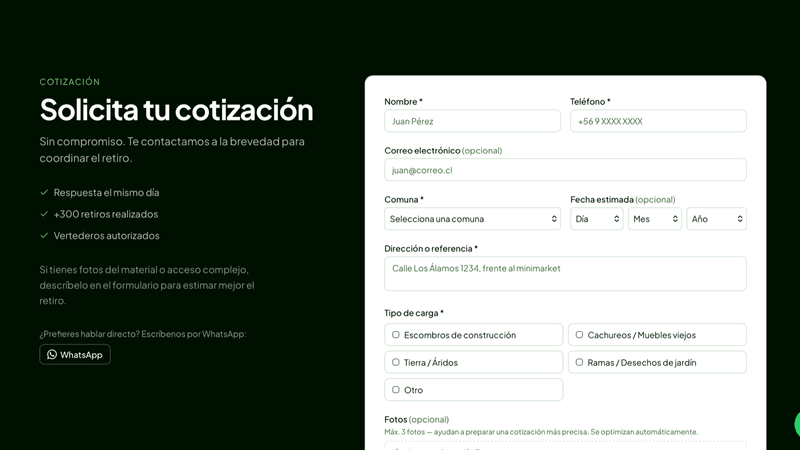Click the Nombre input field
This screenshot has width=800, height=450.
472,121
